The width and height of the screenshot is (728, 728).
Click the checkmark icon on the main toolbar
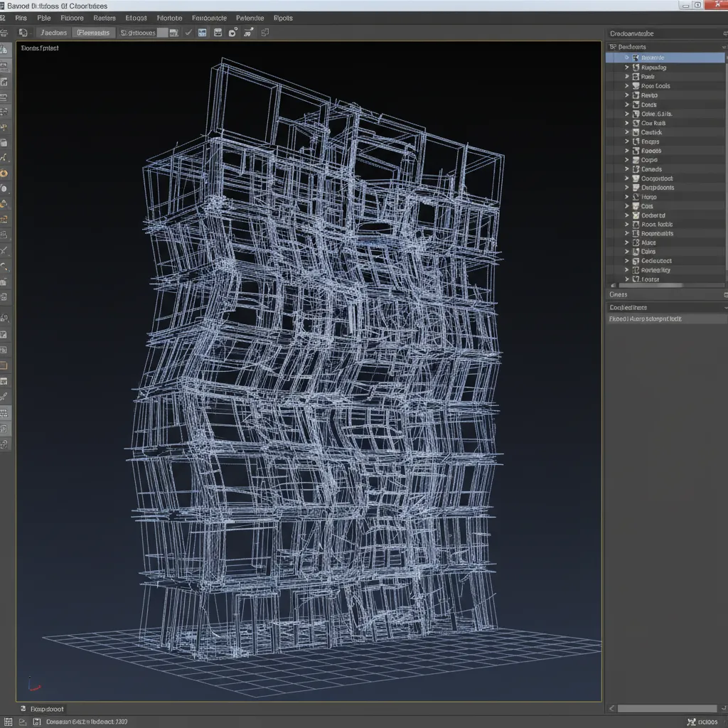[190, 32]
